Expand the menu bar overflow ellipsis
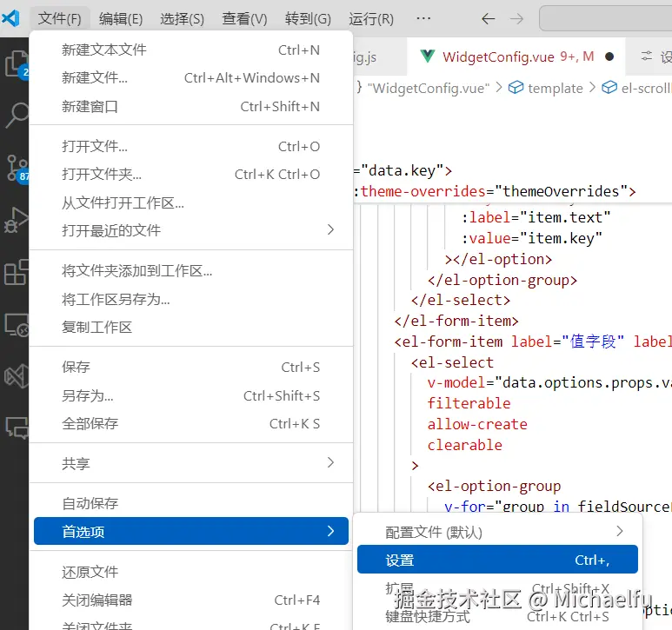The width and height of the screenshot is (672, 630). tap(423, 19)
